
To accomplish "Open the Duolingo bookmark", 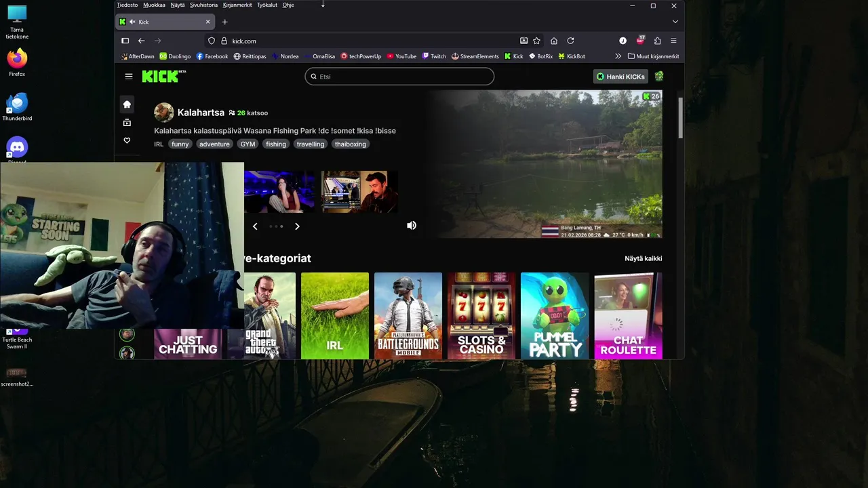I will (175, 56).
